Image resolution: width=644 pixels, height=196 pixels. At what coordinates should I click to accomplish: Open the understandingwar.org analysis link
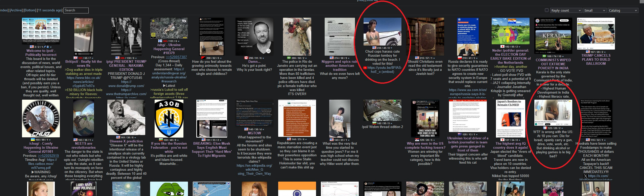click(169, 75)
